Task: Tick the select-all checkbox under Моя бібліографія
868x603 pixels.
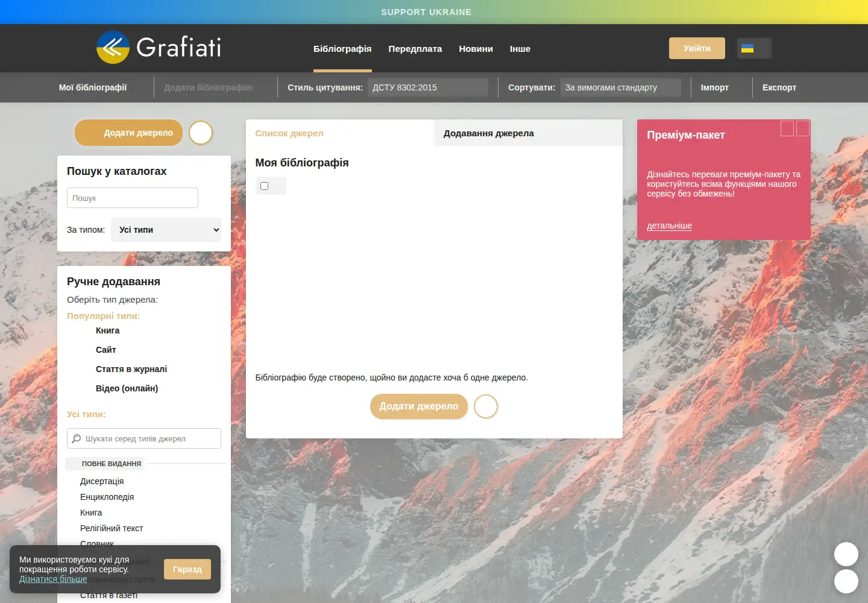Action: 264,186
